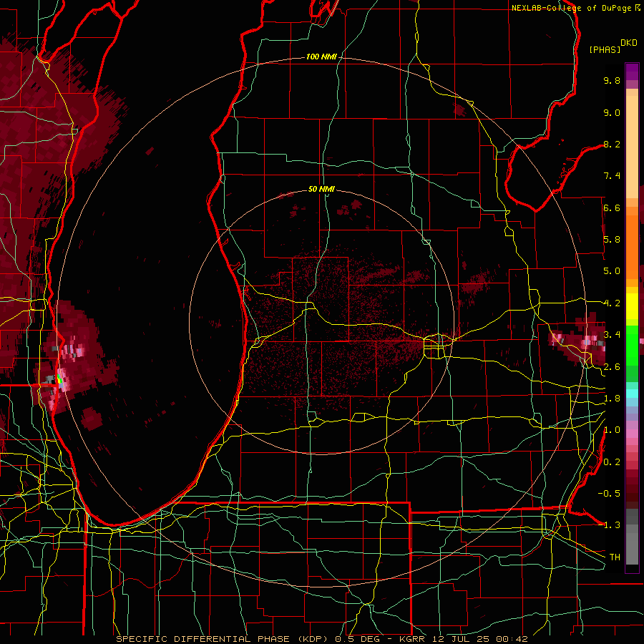644x644 pixels.
Task: Click the 0.2 scale value
Action: pos(612,462)
